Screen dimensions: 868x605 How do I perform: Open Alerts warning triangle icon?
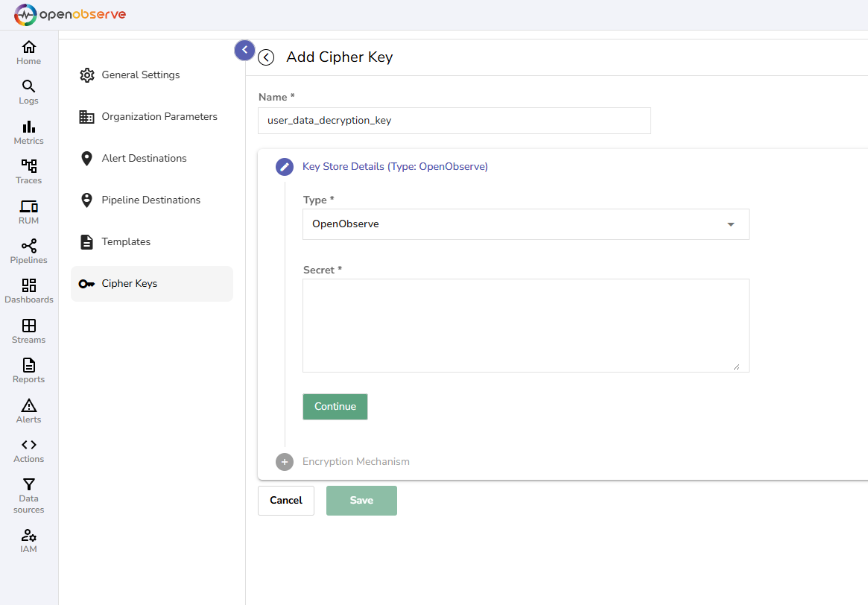pos(28,405)
